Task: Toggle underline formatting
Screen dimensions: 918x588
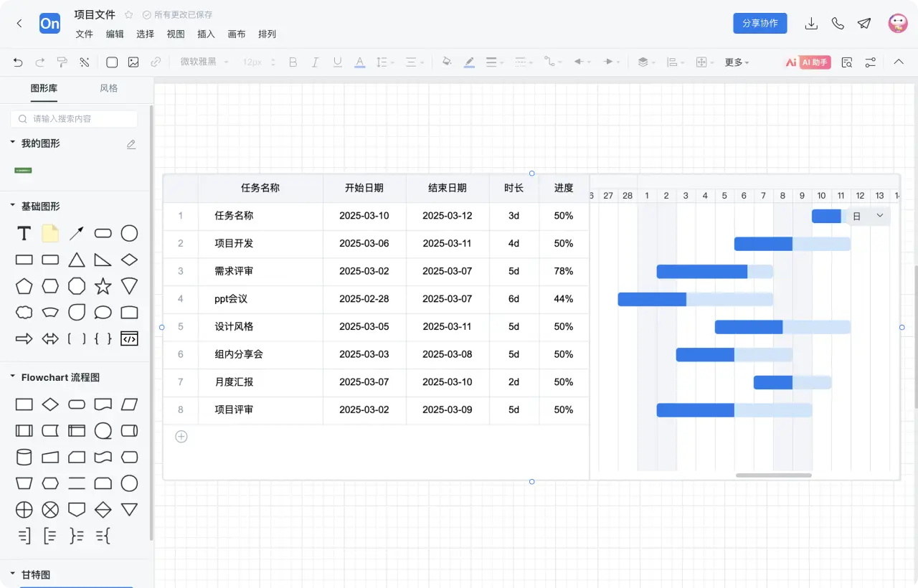Action: 337,62
